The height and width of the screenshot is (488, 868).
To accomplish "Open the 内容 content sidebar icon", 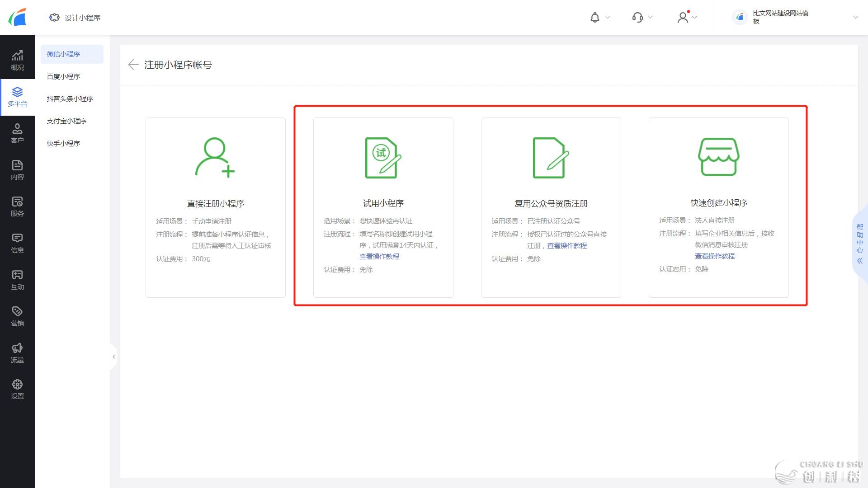I will (x=17, y=170).
